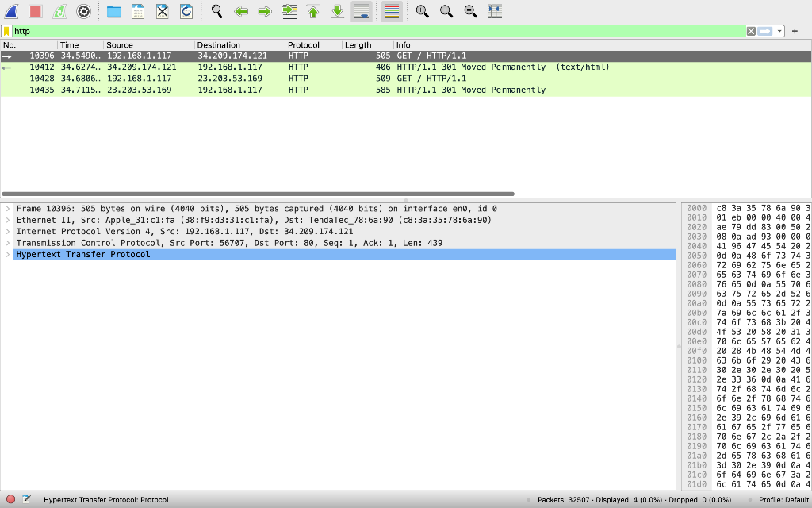
Task: Add filter button with plus icon
Action: [795, 31]
